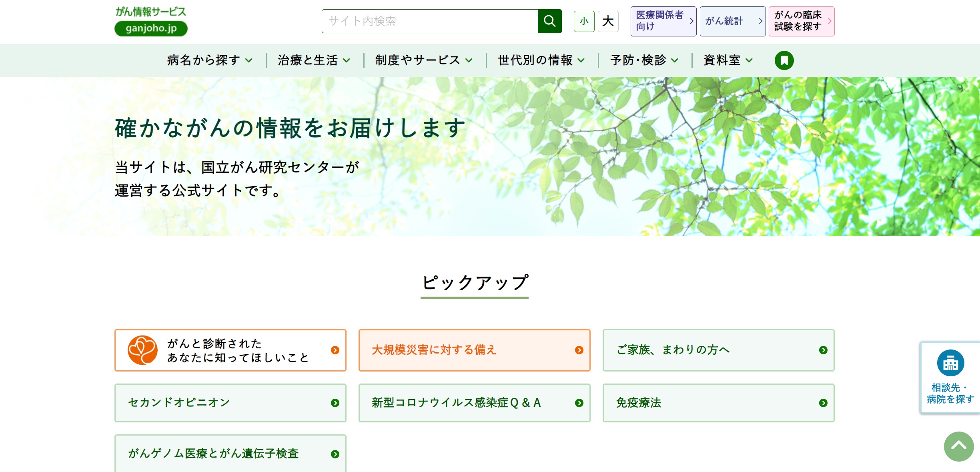Click the hospital icon on 相談先・病院を探す panel
980x472 pixels.
click(950, 363)
